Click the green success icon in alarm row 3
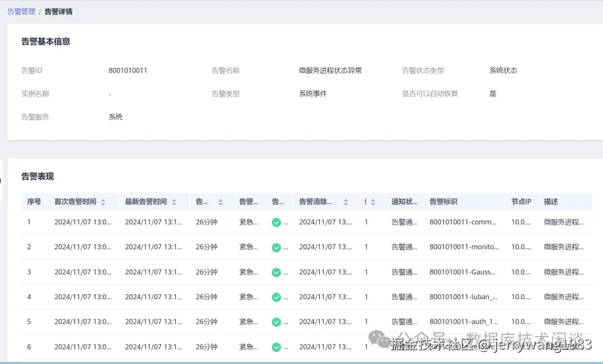The width and height of the screenshot is (603, 364). click(277, 272)
